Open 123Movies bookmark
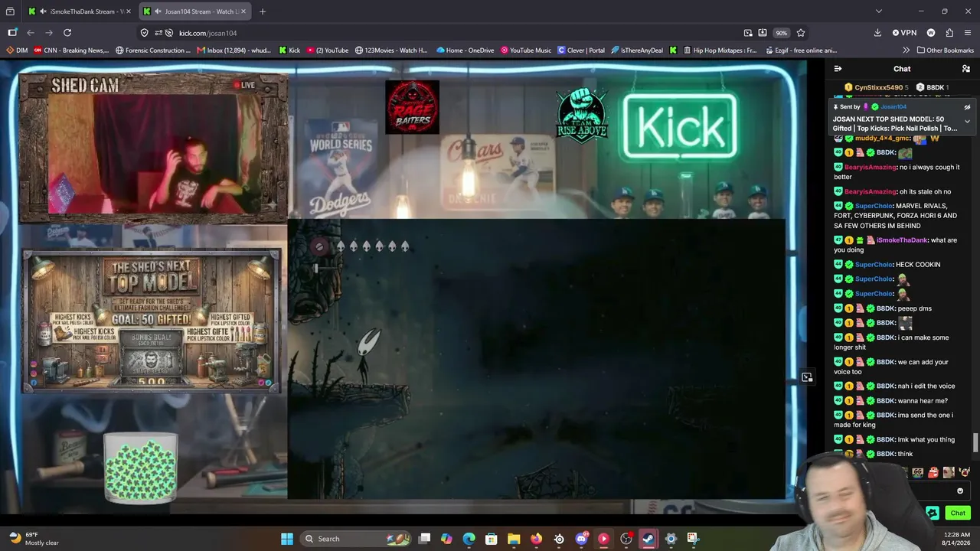Screen dimensions: 980x551 click(391, 51)
